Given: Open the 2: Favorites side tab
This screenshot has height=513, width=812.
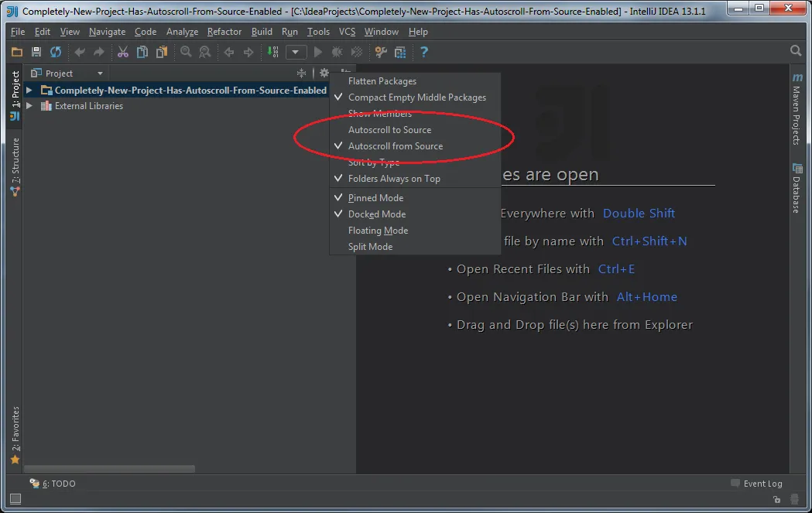Looking at the screenshot, I should pos(15,435).
